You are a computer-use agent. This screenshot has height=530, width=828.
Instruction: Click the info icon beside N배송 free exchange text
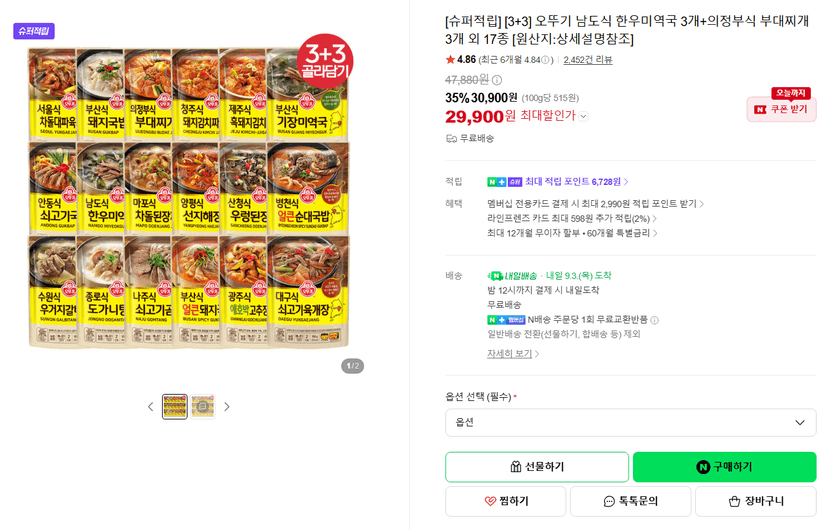point(654,320)
